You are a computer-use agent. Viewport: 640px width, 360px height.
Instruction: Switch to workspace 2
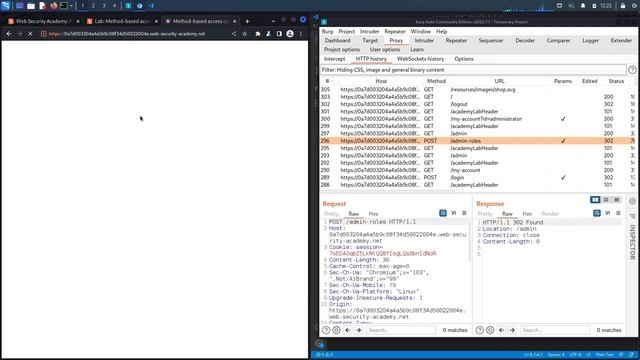[93, 6]
